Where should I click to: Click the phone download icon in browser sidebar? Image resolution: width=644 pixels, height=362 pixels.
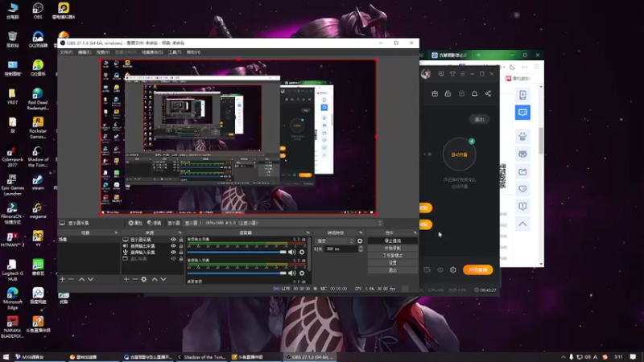tap(522, 95)
